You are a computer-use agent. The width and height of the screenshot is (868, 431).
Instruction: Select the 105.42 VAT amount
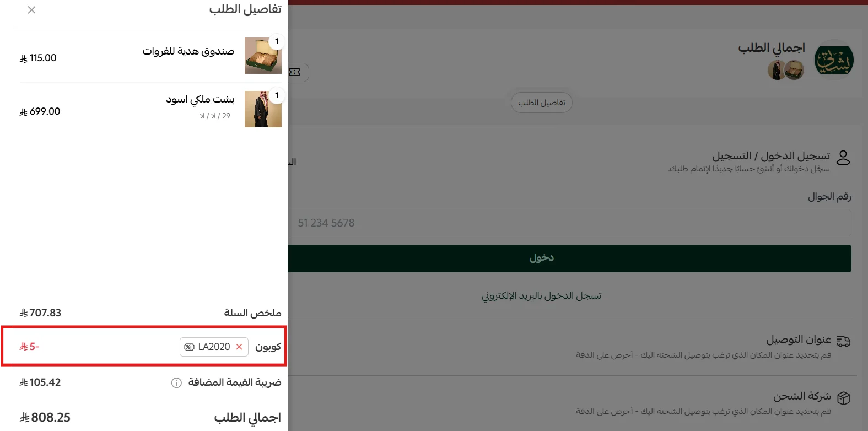(40, 382)
